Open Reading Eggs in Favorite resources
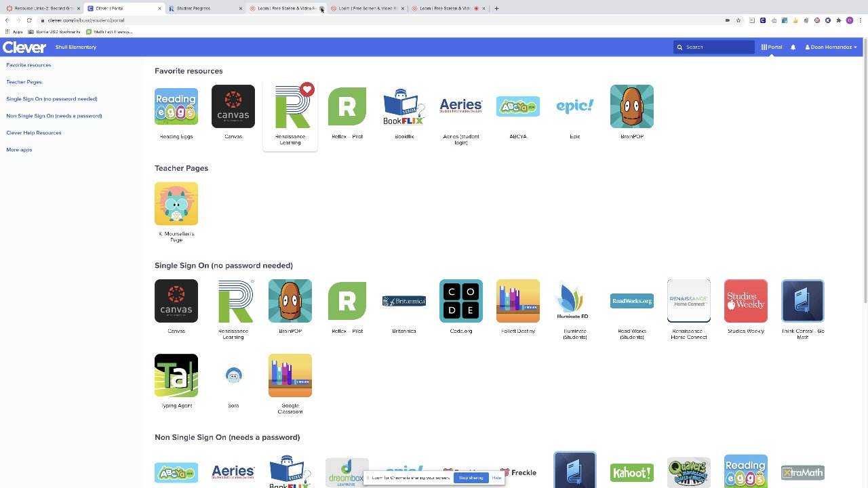868x488 pixels. 176,106
